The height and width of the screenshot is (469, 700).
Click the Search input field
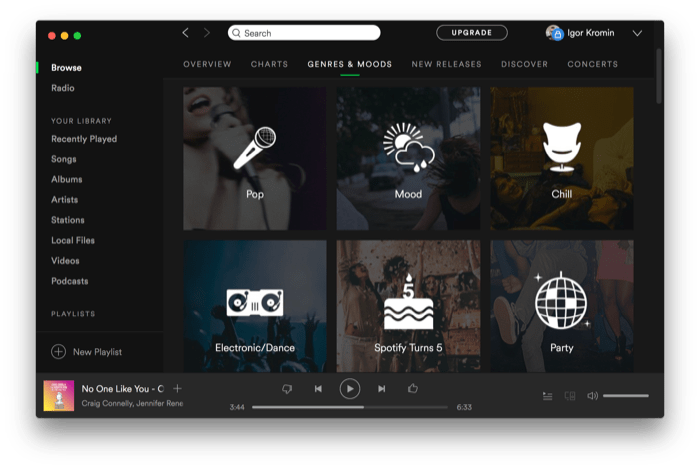tap(304, 33)
